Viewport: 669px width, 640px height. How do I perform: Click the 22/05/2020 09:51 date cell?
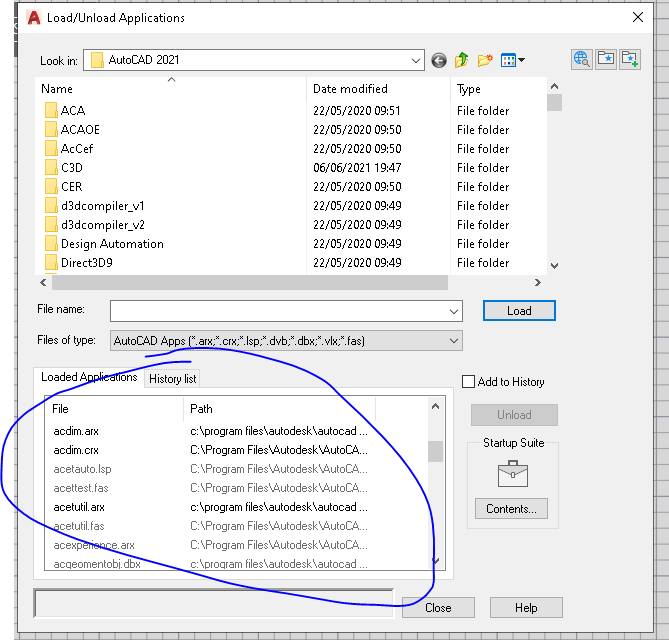point(357,111)
